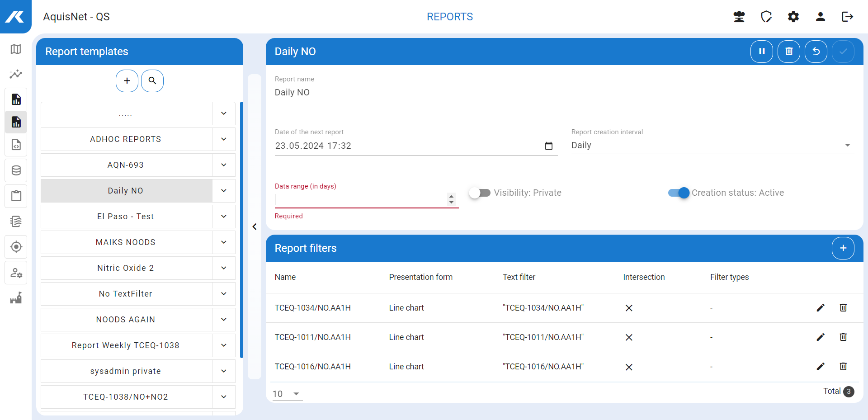Collapse the report templates panel

pyautogui.click(x=255, y=227)
